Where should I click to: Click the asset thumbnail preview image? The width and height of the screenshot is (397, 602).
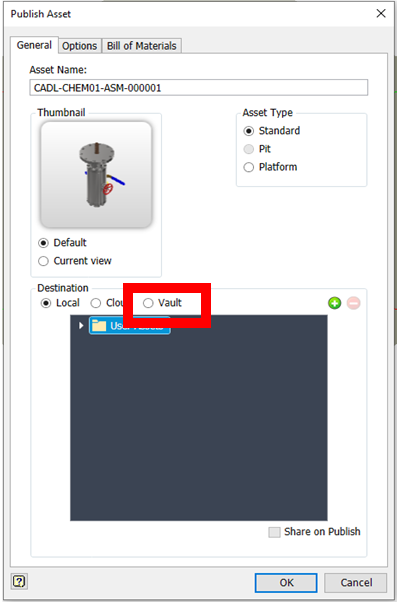96,175
